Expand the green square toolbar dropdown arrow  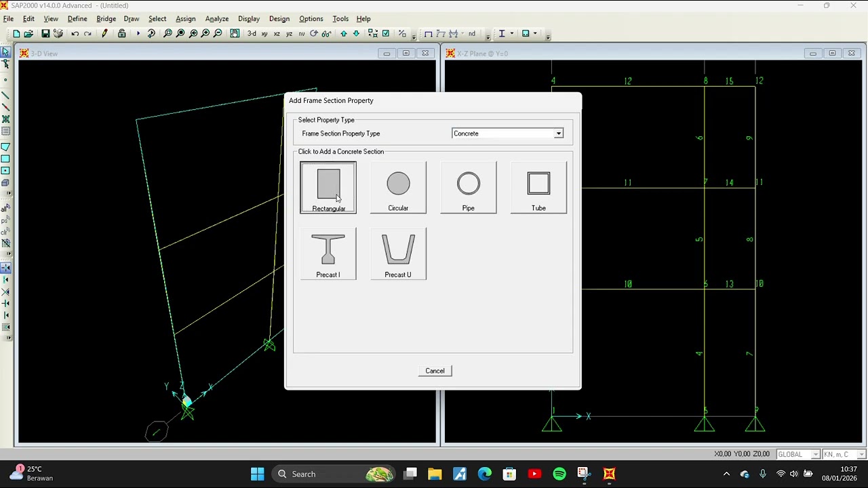point(535,33)
